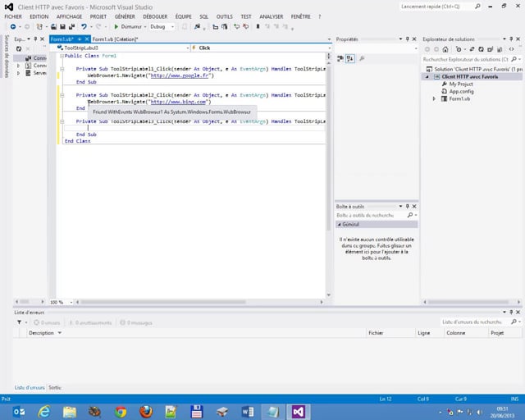The image size is (525, 420).
Task: Focus the Boîte à outils search field
Action: tap(372, 216)
